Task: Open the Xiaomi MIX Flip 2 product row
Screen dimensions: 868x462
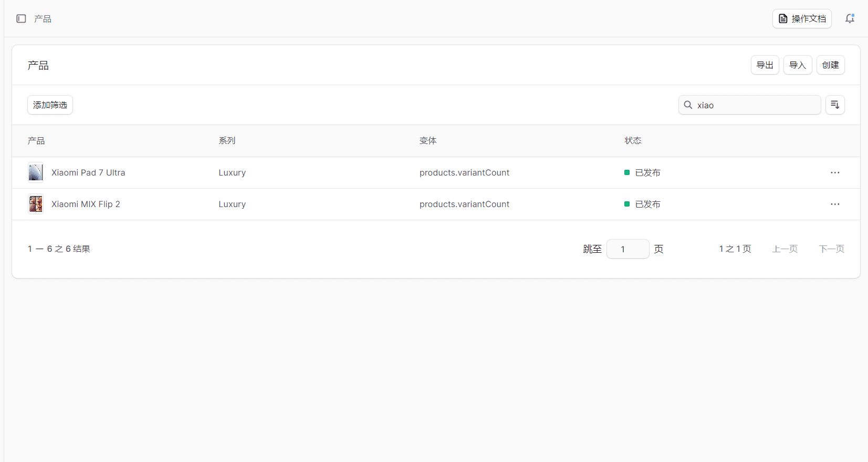Action: pos(86,204)
